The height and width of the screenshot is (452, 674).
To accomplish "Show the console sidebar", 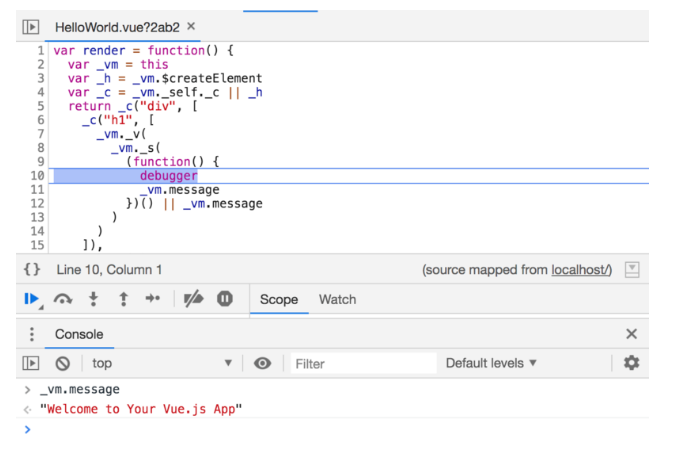I will 31,364.
